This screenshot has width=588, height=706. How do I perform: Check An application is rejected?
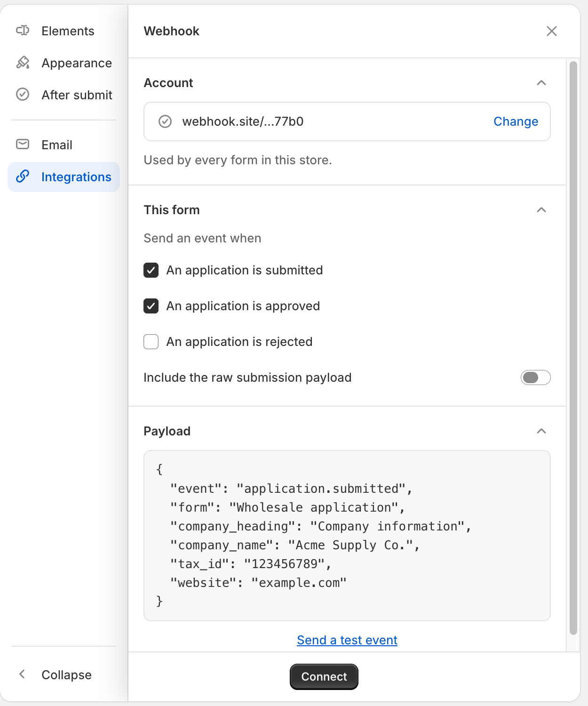(x=151, y=342)
